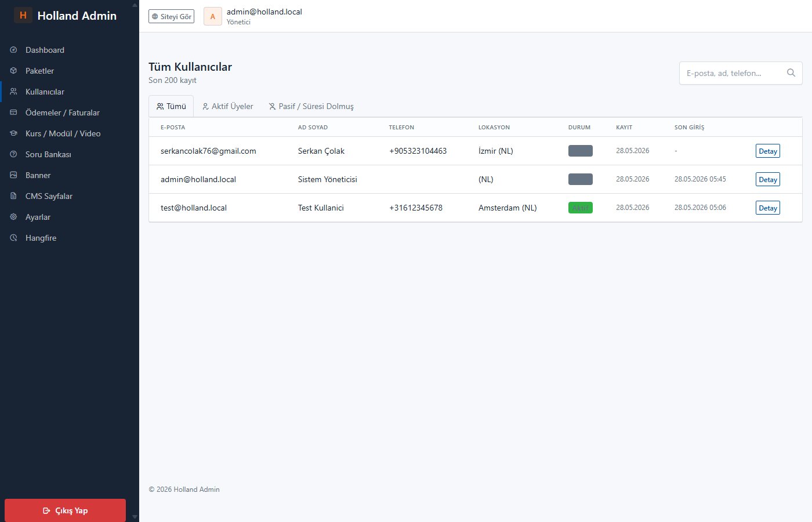Click the Dashboard gauge icon in sidebar
812x522 pixels.
coord(13,50)
